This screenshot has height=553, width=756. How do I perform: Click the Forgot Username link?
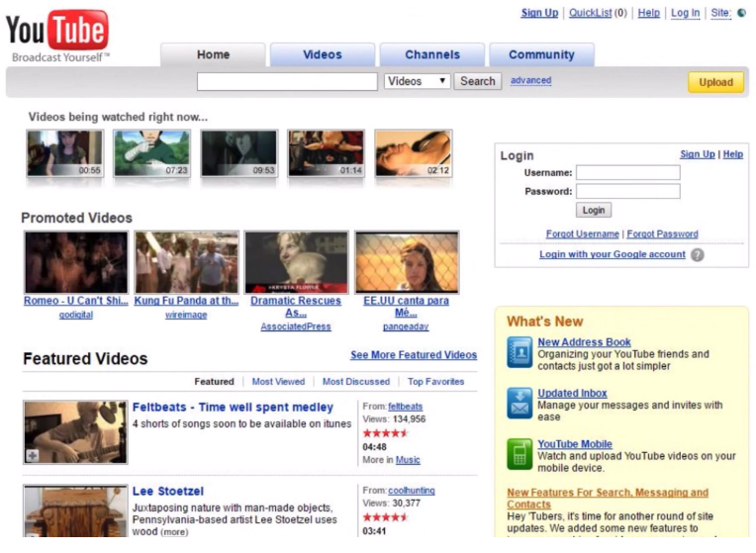[x=583, y=233]
